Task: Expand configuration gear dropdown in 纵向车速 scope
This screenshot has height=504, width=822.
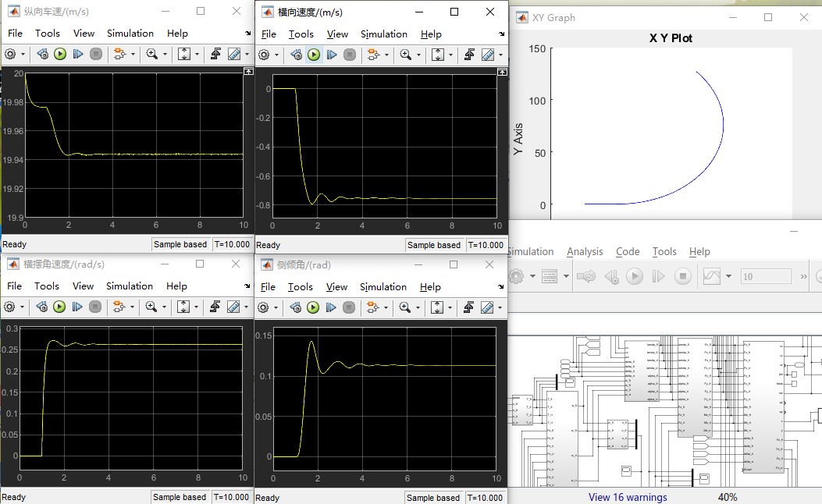Action: tap(23, 54)
